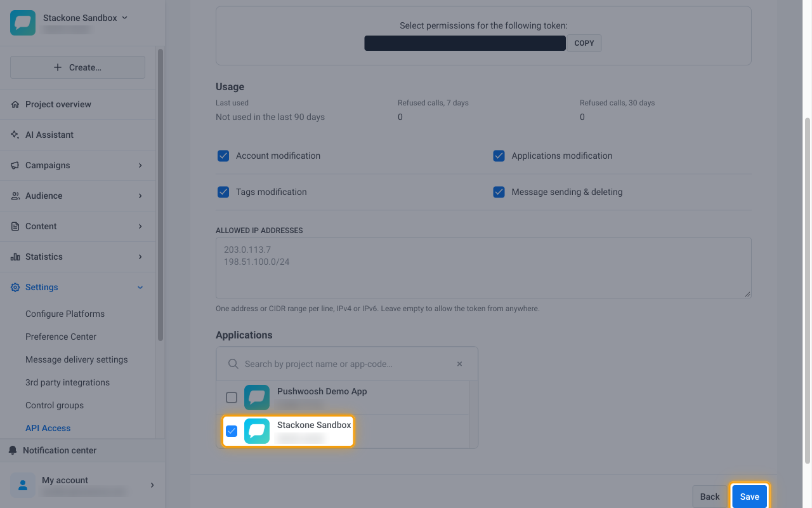The image size is (812, 508).
Task: Open the API Access link
Action: (48, 428)
